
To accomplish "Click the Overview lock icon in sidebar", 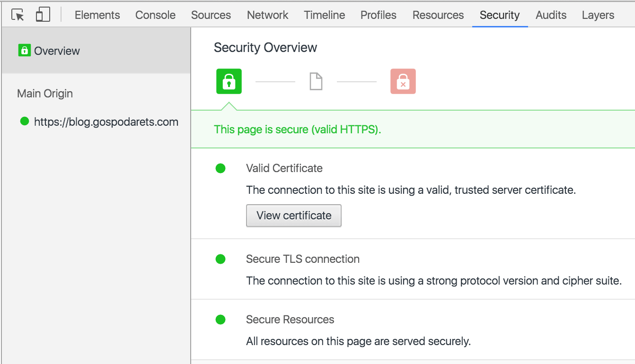I will (x=24, y=51).
